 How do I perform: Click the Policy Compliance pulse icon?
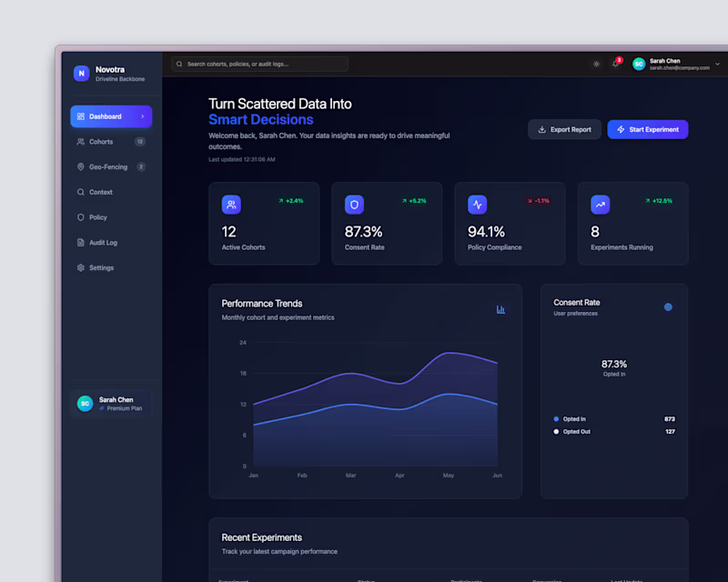coord(477,205)
